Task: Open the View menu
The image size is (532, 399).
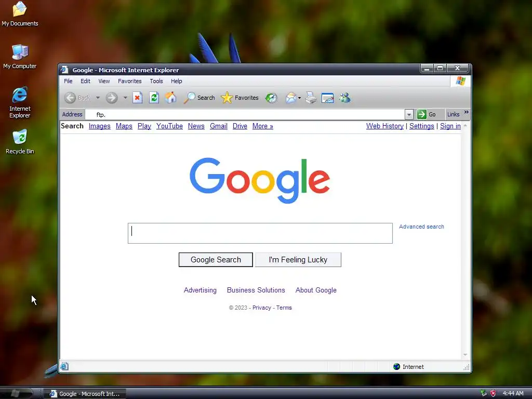Action: coord(104,81)
